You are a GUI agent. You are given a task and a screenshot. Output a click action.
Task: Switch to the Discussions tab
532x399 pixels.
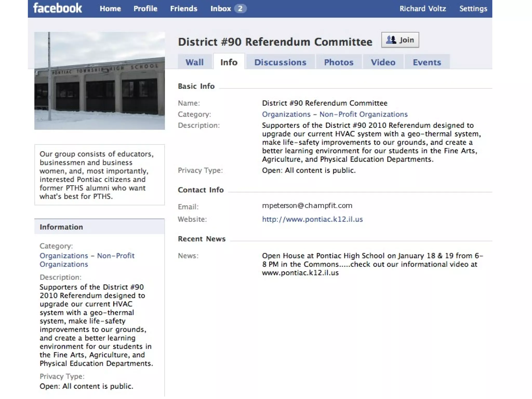coord(280,62)
